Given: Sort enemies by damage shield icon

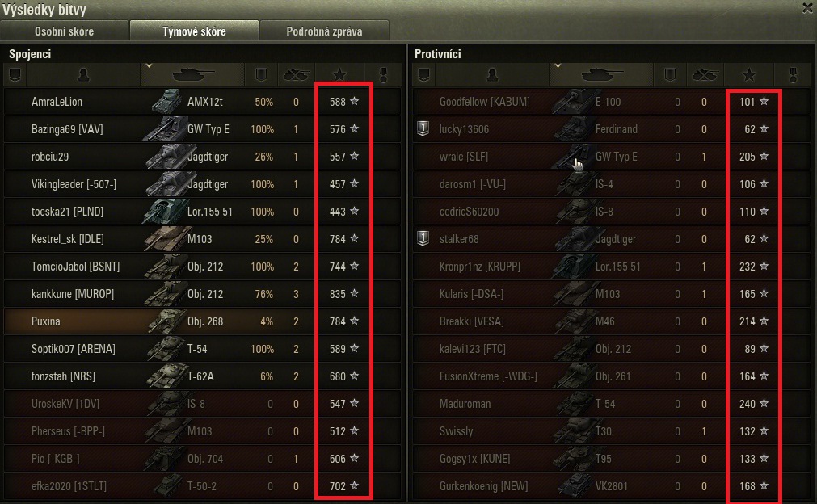Looking at the screenshot, I should (670, 75).
